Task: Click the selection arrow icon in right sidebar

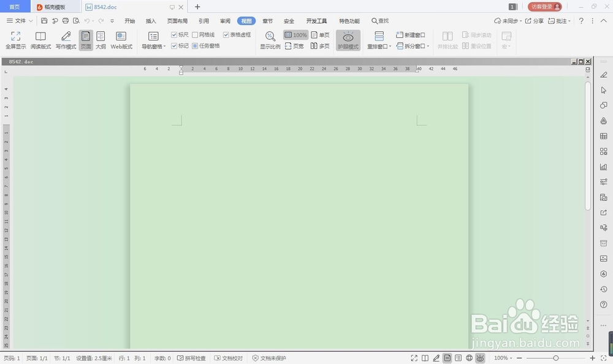Action: click(604, 90)
